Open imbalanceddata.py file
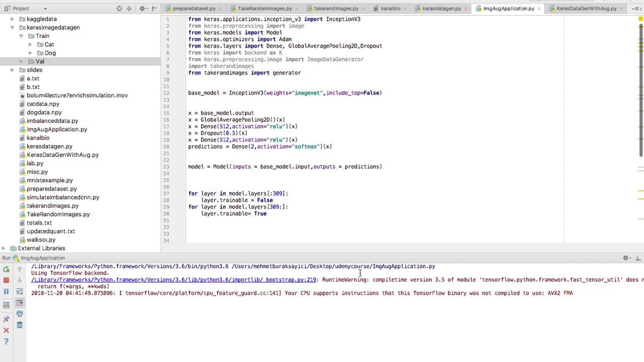Screen dimensions: 644x362 click(x=52, y=121)
